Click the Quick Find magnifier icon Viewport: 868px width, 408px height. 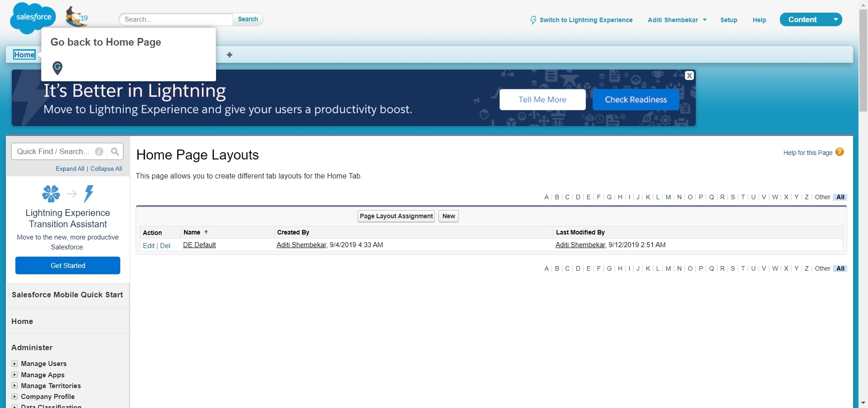point(115,152)
